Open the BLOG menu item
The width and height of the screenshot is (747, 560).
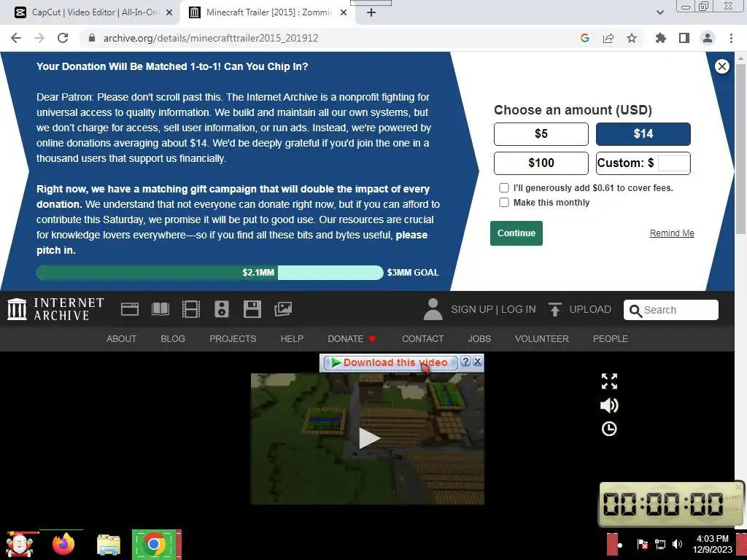(x=172, y=338)
